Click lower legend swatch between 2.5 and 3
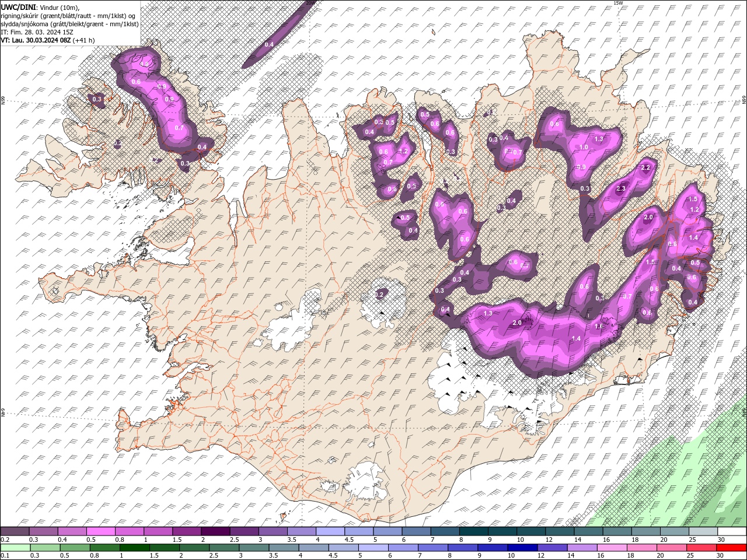This screenshot has height=560, width=747. [224, 548]
